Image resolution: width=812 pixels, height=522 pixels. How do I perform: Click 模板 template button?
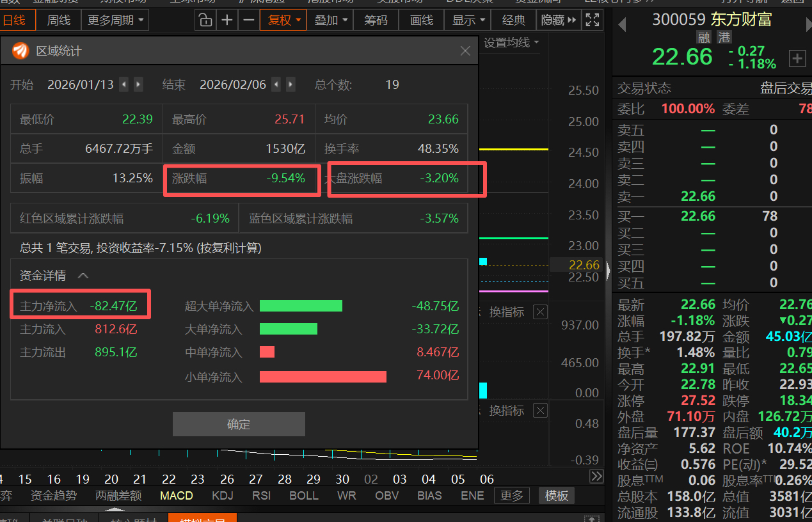[x=556, y=496]
